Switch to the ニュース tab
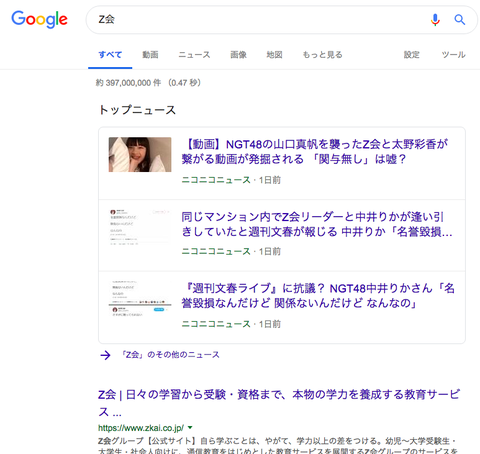Image resolution: width=480 pixels, height=454 pixels. pos(194,55)
